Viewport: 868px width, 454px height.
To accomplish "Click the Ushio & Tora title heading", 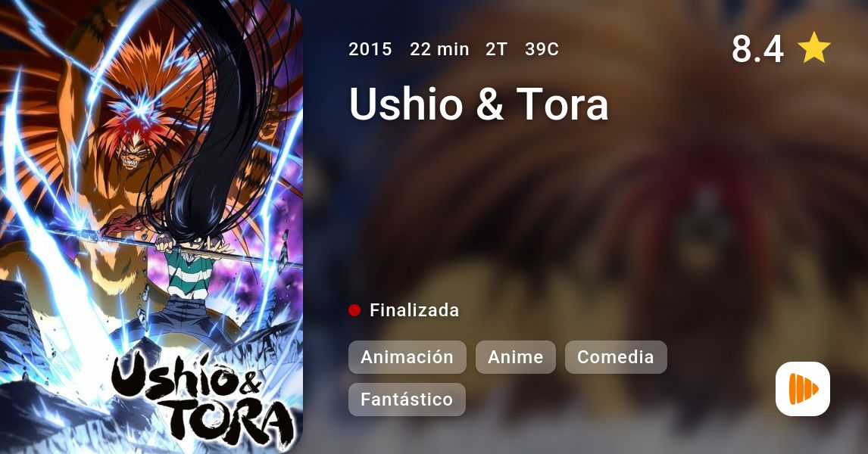I will coord(479,104).
